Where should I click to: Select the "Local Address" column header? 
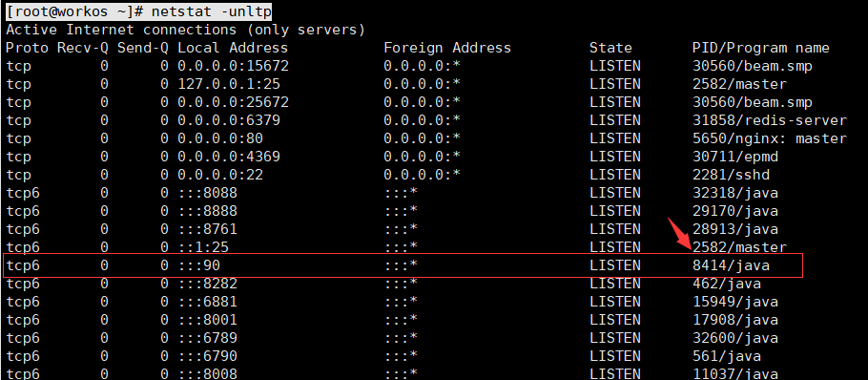pyautogui.click(x=233, y=48)
